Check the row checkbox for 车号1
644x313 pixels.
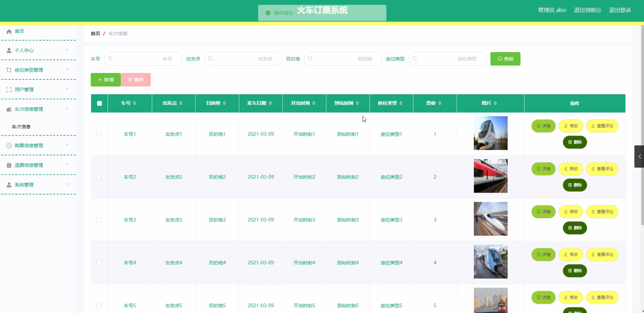tap(99, 134)
